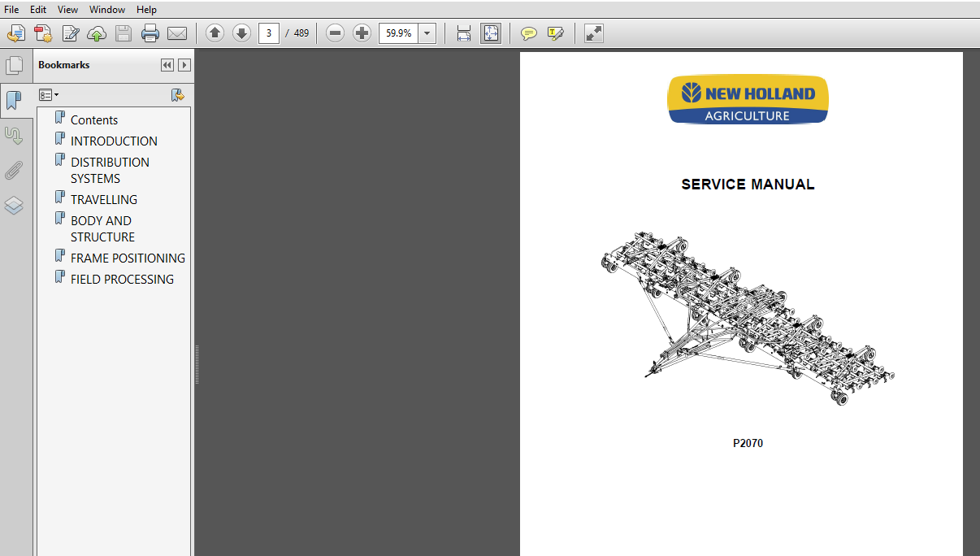
Task: Select the highlight text tool
Action: click(556, 33)
